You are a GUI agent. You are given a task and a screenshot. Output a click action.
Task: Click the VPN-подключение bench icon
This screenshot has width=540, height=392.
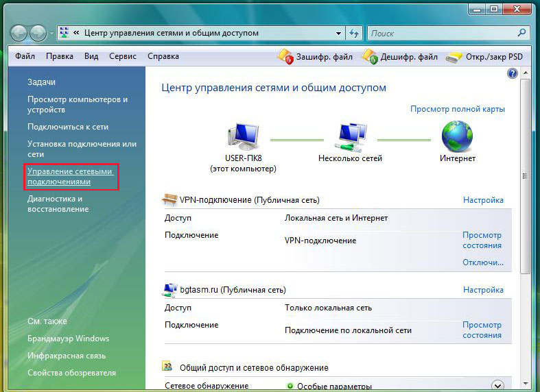point(169,199)
